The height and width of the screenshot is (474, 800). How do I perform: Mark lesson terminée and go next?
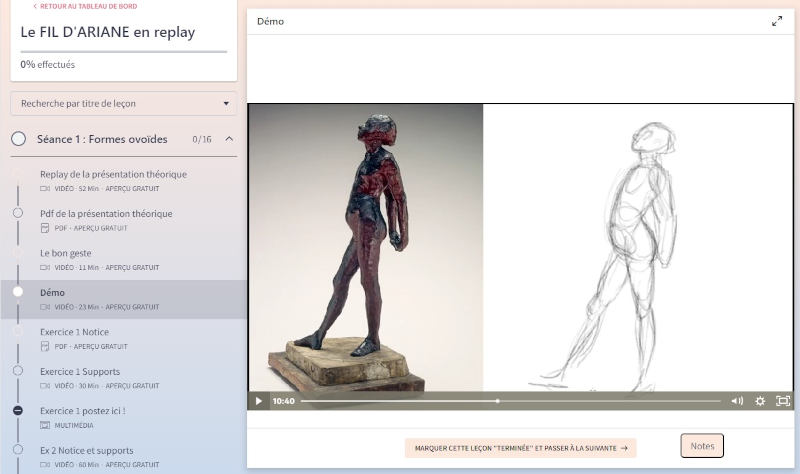click(520, 448)
